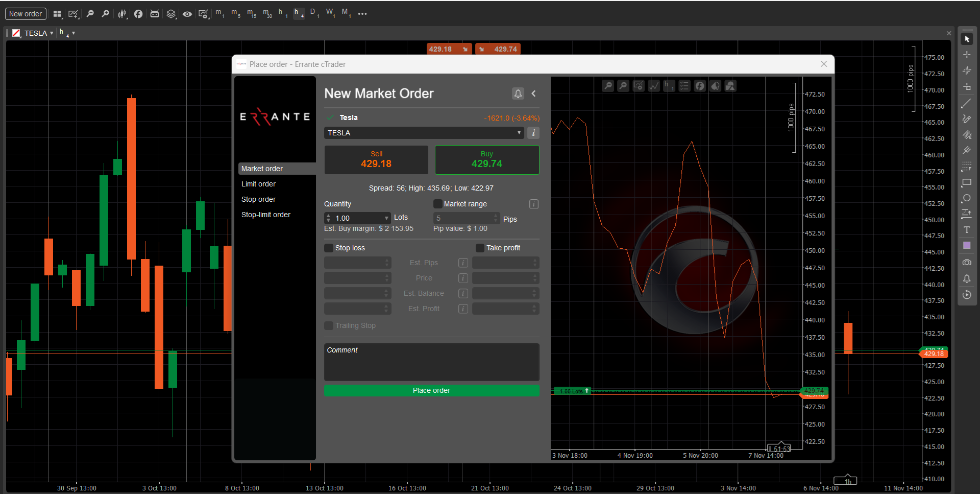
Task: Open the cBots robot icon
Action: 155,14
